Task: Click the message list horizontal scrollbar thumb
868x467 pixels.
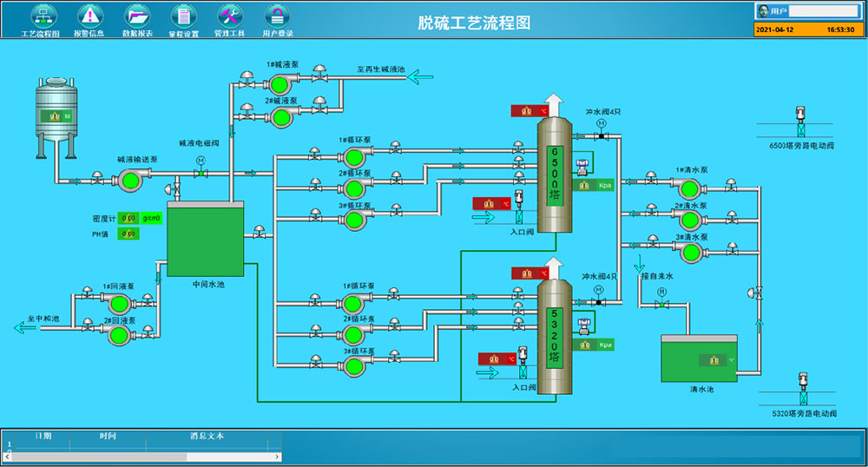Action: [x=99, y=457]
